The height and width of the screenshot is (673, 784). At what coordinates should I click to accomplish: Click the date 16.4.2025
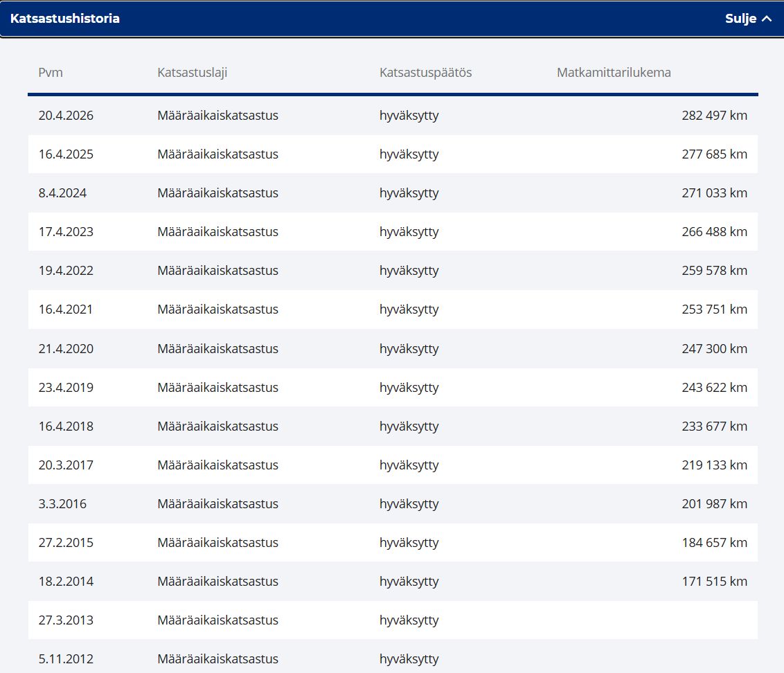[66, 154]
